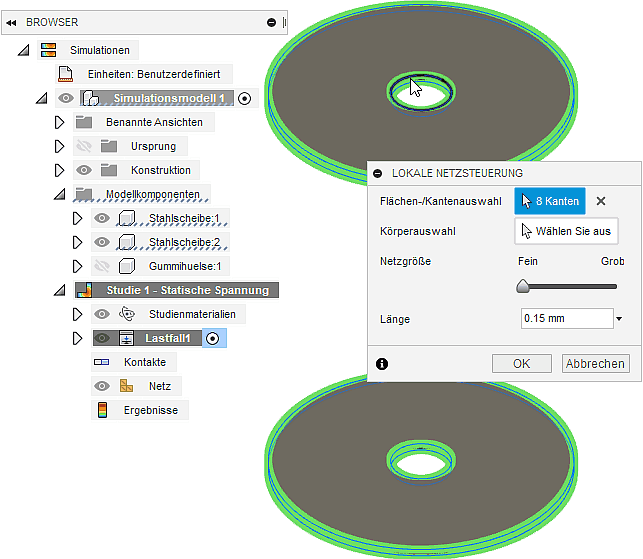Hide Stahlscheibe:1 using its eye icon

coord(101,218)
